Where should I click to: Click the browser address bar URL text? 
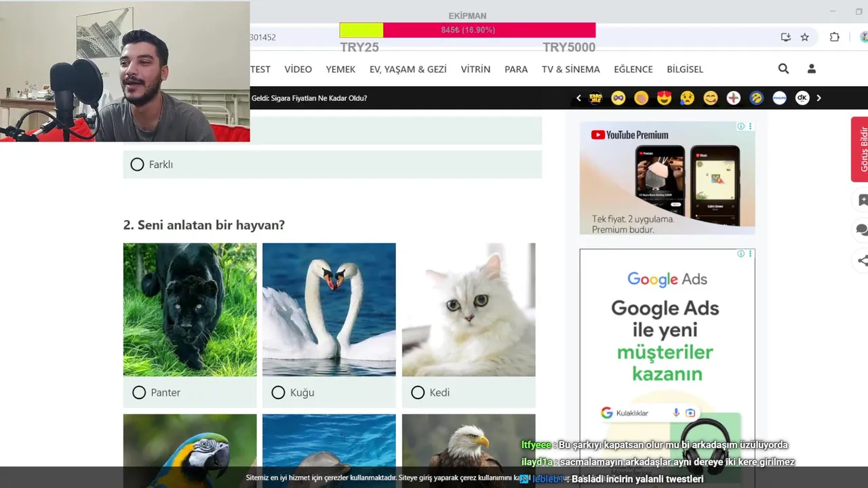(x=263, y=37)
